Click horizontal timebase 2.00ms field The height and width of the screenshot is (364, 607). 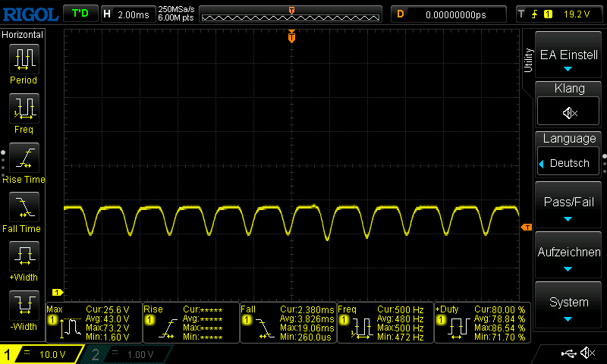click(x=128, y=14)
